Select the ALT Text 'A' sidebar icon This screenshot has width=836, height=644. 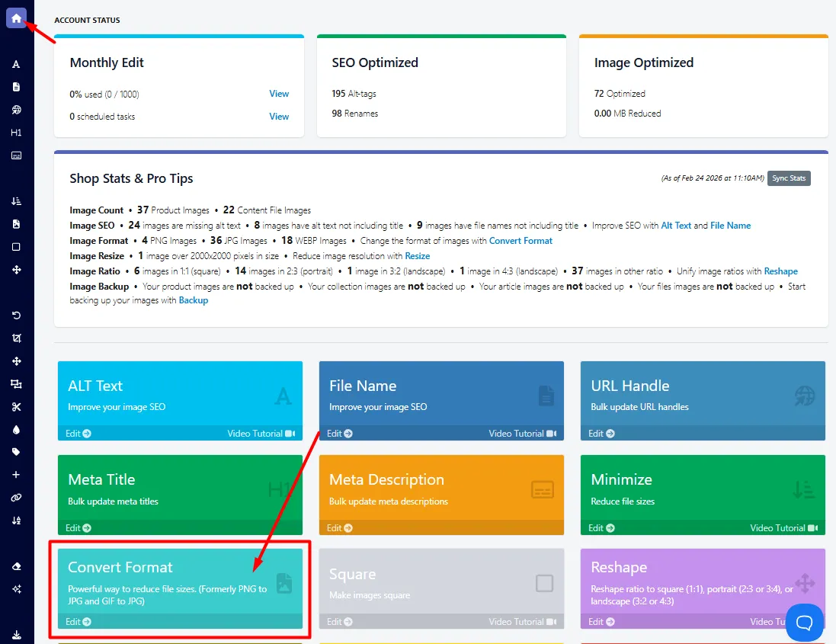tap(16, 65)
